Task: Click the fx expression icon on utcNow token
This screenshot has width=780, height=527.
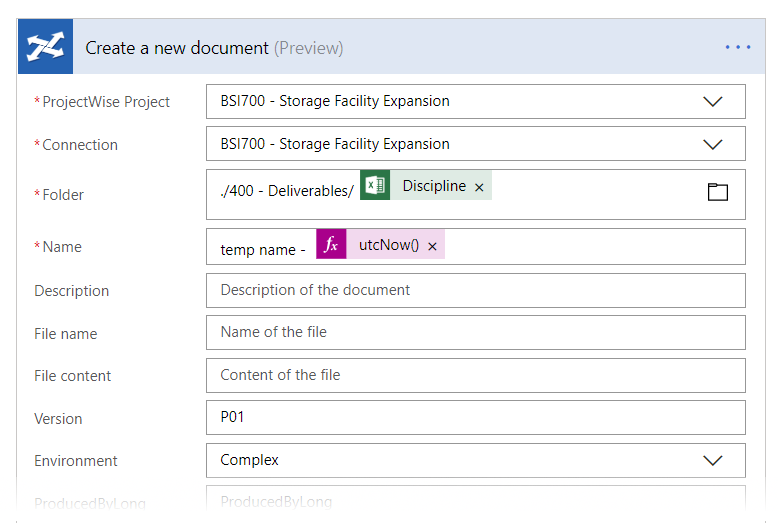Action: coord(331,244)
